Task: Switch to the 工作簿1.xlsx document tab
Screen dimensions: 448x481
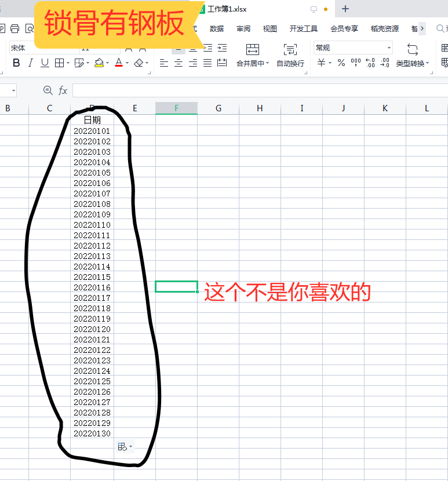Action: pos(227,9)
